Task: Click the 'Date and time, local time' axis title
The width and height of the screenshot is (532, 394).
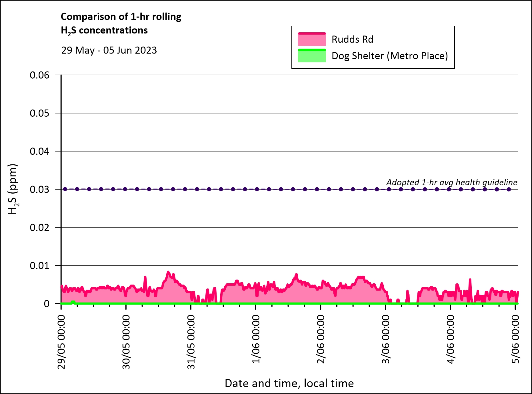Action: click(289, 383)
